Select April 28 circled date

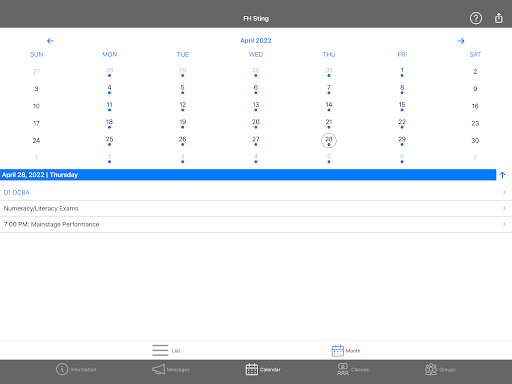(x=329, y=140)
